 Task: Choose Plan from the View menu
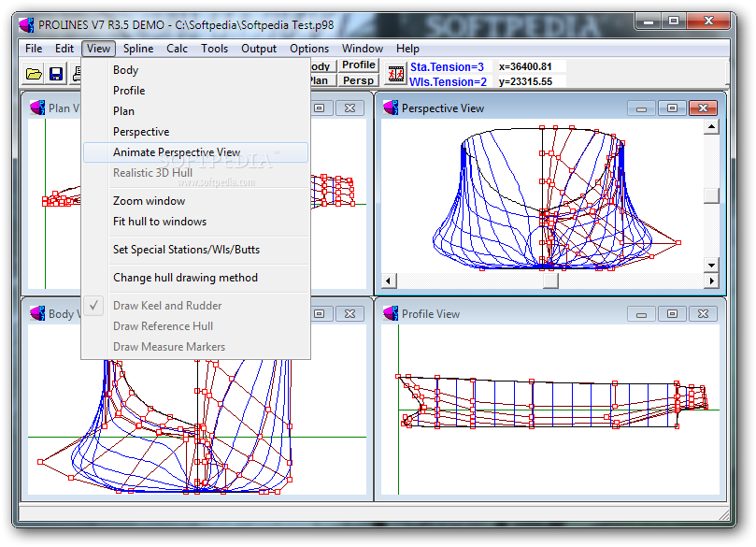pos(195,111)
